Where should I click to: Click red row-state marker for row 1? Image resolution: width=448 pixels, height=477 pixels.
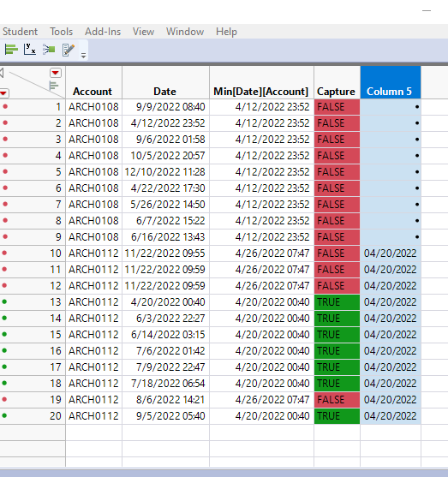tap(5, 106)
